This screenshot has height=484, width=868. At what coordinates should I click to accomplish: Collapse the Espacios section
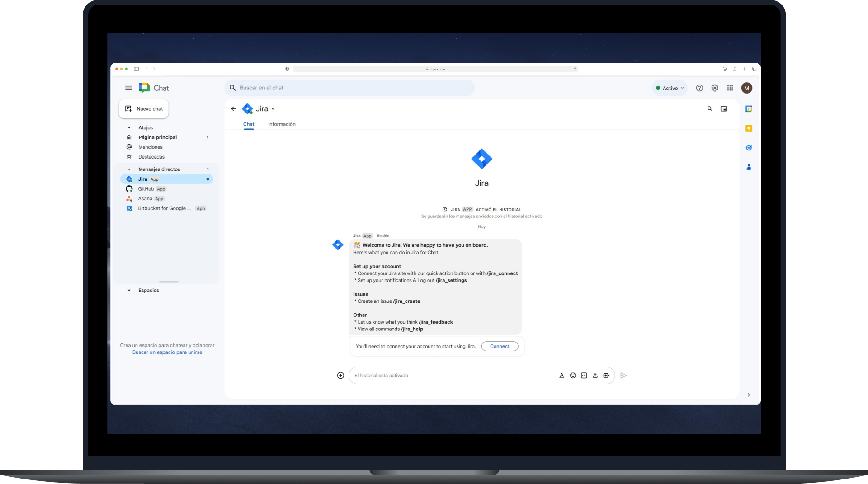click(129, 291)
